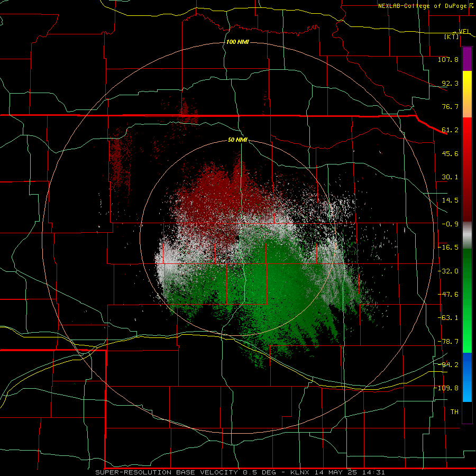Click the 45.6 value on velocity scale
Viewport: 476px width, 476px height.
tap(450, 153)
